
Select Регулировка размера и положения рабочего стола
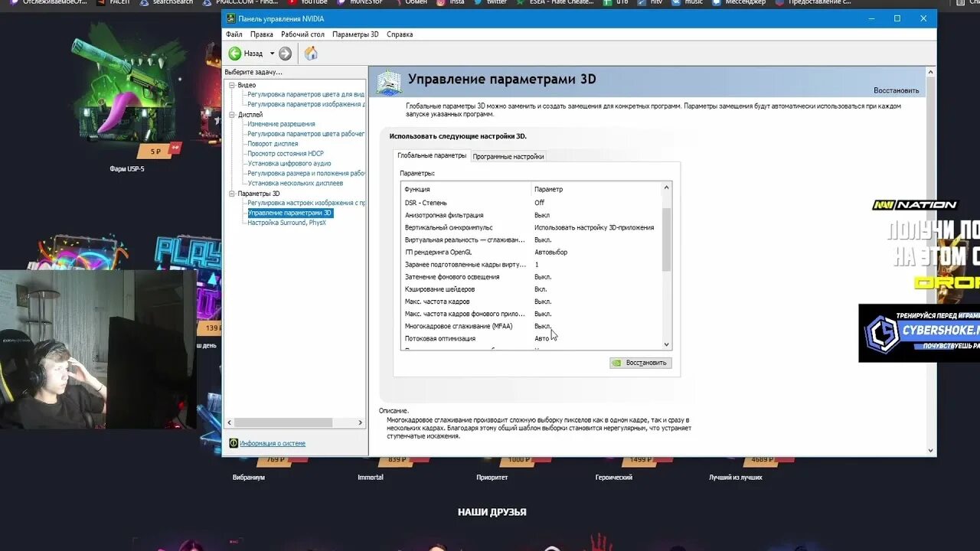[x=305, y=174]
